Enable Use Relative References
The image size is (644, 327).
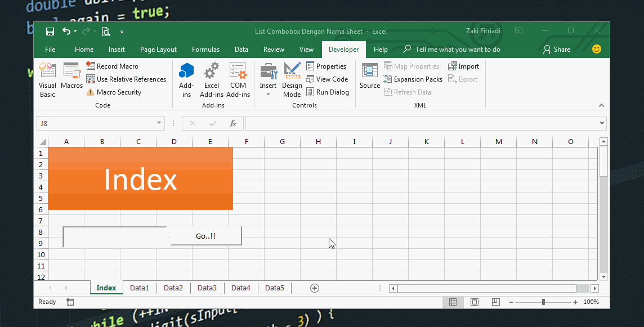[126, 79]
